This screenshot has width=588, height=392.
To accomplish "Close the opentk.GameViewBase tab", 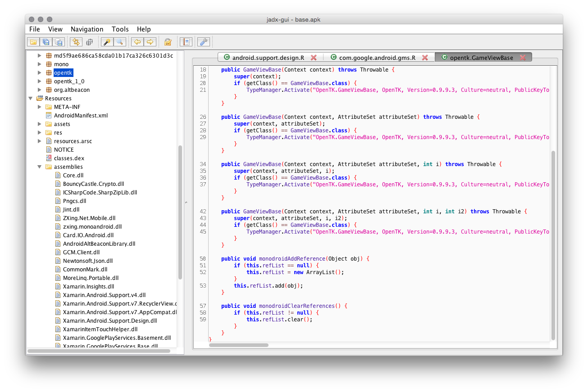I will click(523, 58).
